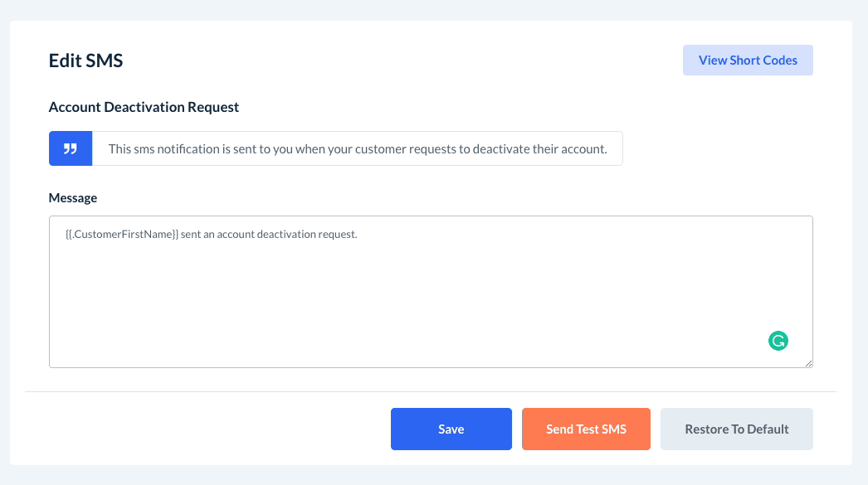
Task: Place cursor after "deactivation request." in the message
Action: [358, 235]
